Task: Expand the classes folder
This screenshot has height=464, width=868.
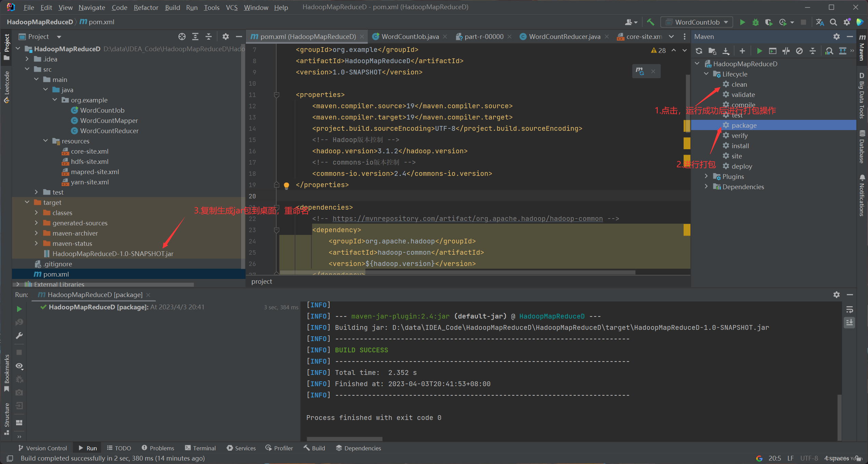Action: [36, 213]
